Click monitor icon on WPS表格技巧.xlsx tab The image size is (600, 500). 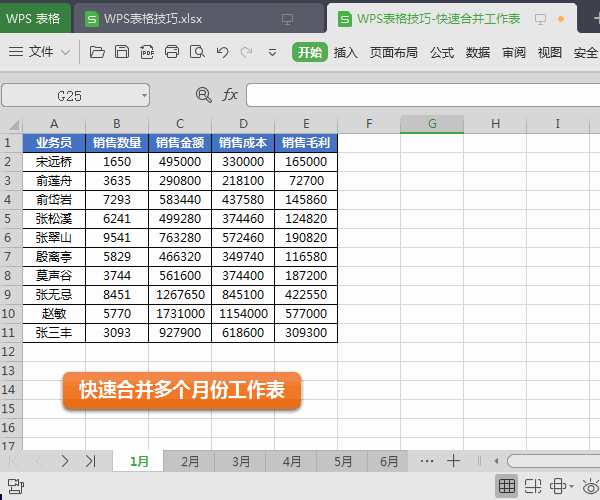coord(287,19)
